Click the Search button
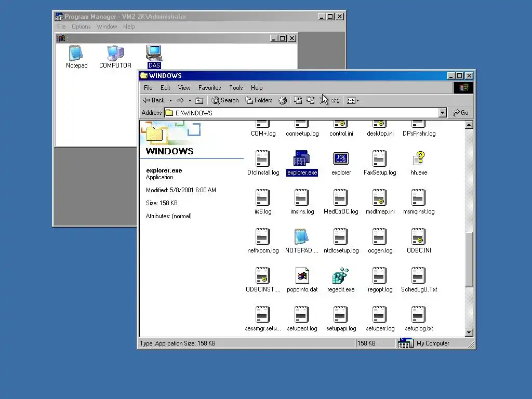 pos(225,100)
